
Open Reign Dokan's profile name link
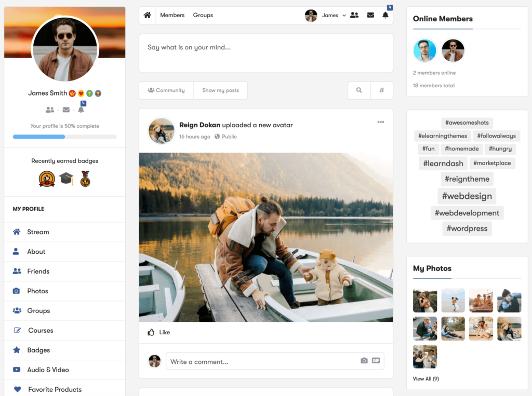pyautogui.click(x=200, y=125)
